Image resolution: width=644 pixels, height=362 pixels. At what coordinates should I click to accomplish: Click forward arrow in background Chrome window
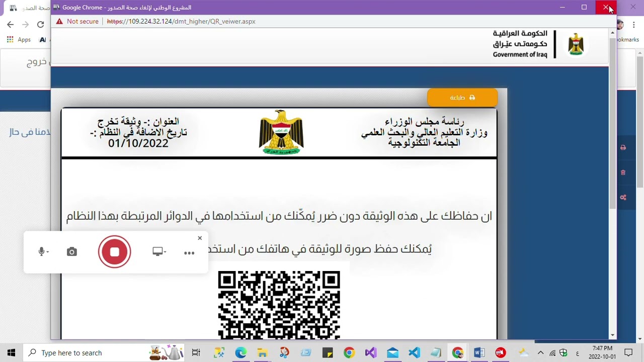[25, 24]
